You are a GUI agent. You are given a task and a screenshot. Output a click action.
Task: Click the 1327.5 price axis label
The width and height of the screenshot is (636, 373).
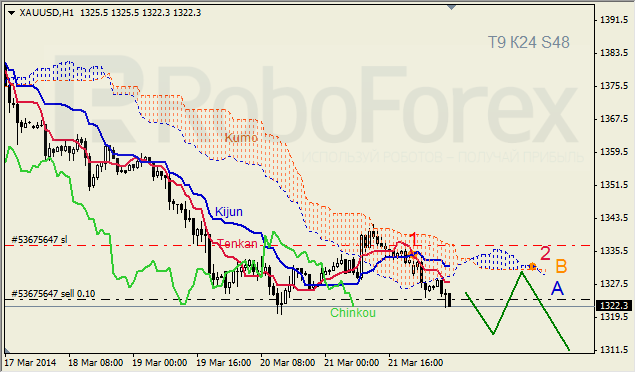tap(614, 284)
